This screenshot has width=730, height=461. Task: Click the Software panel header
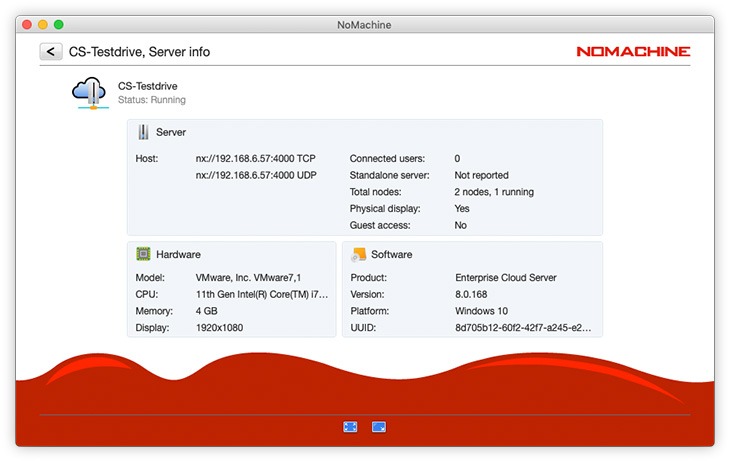point(391,255)
